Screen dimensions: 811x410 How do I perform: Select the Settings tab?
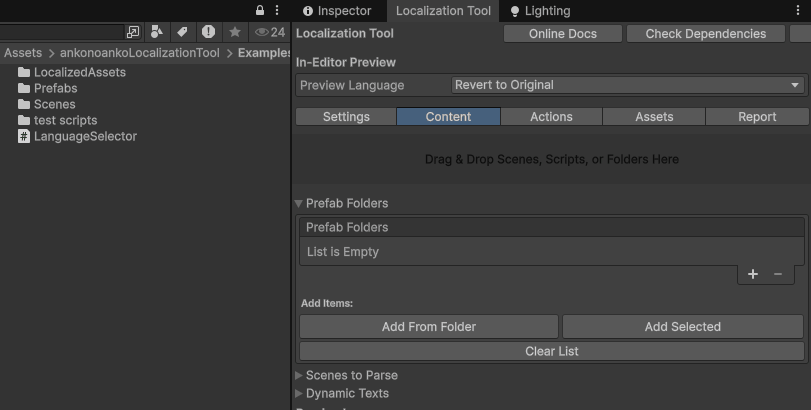[x=346, y=117]
